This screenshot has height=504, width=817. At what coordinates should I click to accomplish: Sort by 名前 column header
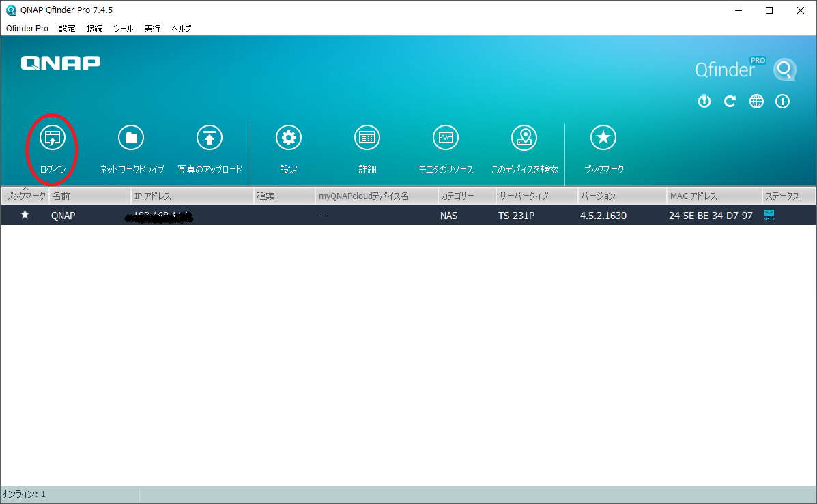[89, 196]
